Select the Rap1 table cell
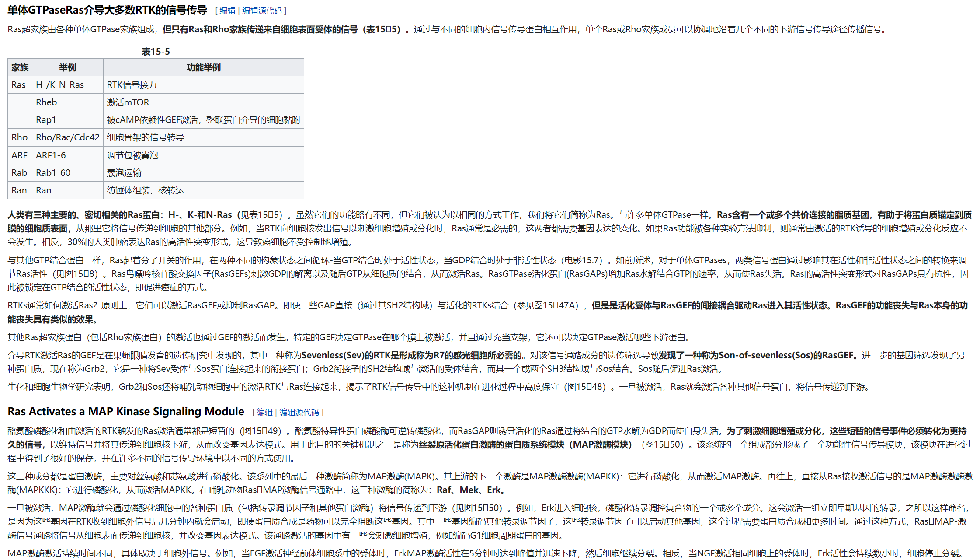 point(68,120)
